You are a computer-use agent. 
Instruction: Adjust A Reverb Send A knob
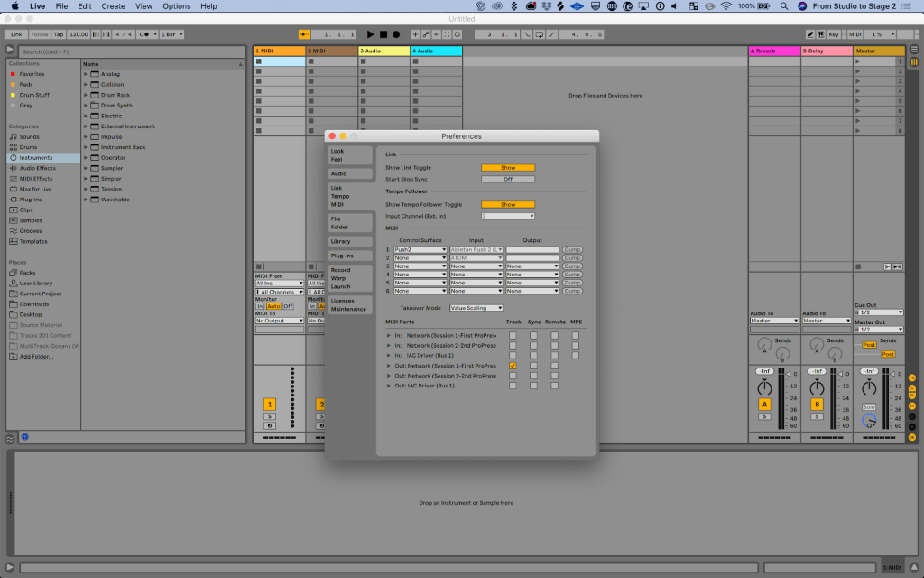click(x=764, y=344)
